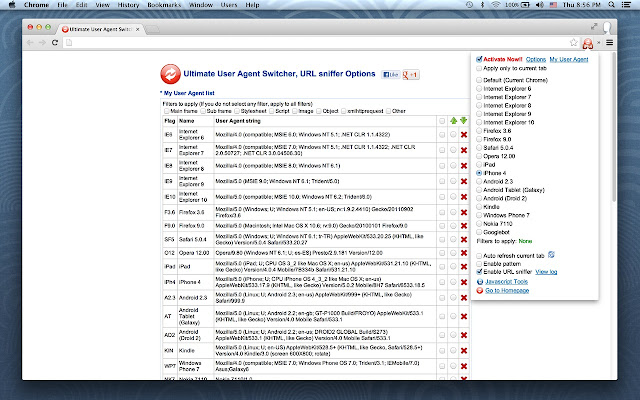
Task: Select Firefox 9.0 radio option in popup
Action: tap(479, 139)
